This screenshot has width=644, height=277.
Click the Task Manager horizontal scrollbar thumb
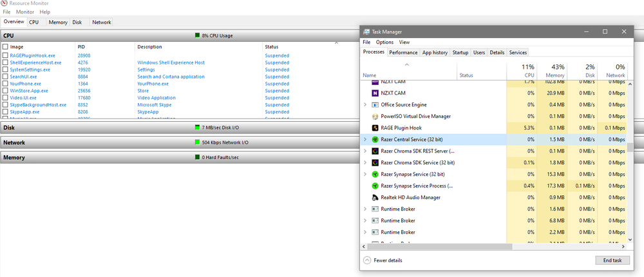click(440, 247)
